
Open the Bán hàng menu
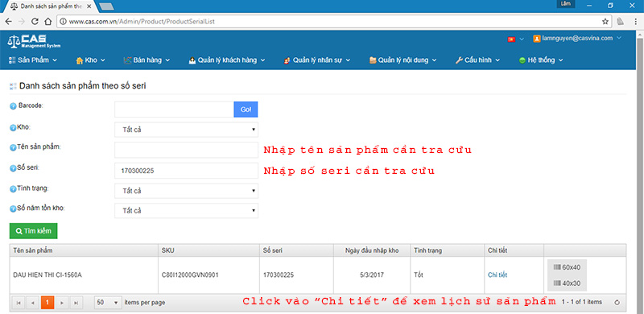click(147, 60)
